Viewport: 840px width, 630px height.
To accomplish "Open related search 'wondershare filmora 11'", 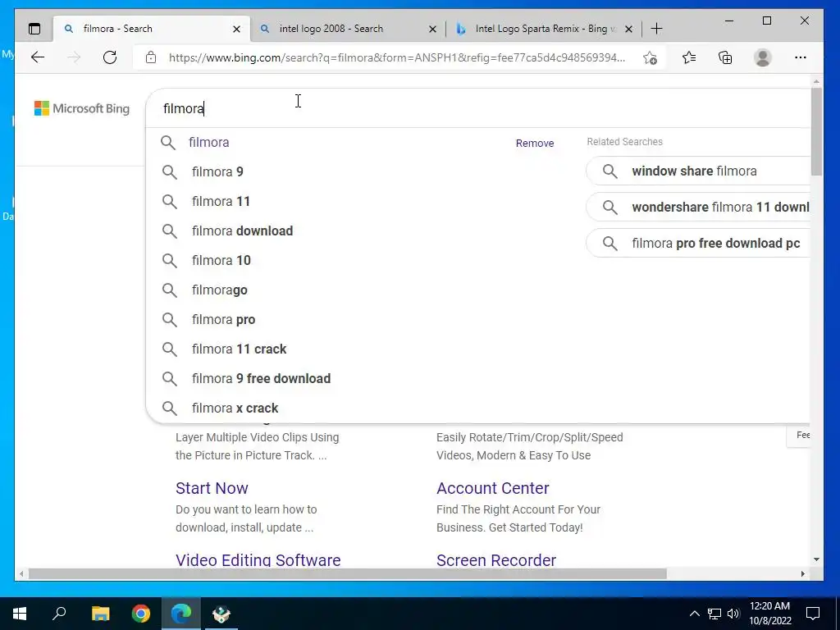I will (x=698, y=207).
